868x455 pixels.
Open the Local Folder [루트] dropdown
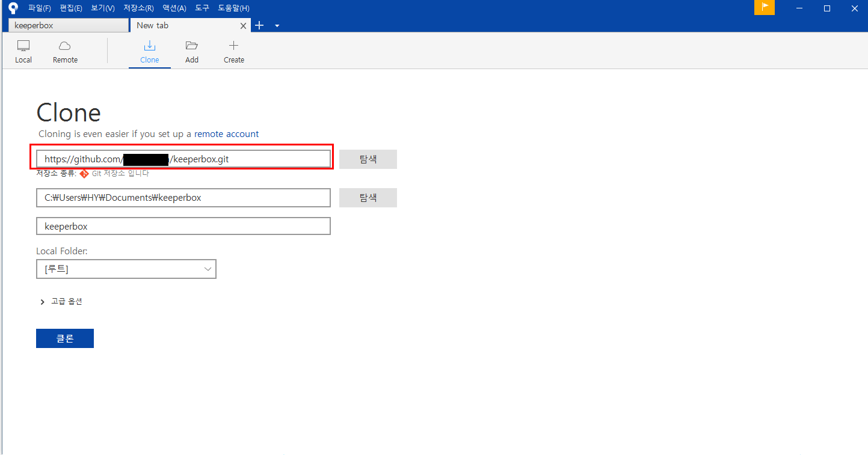126,269
